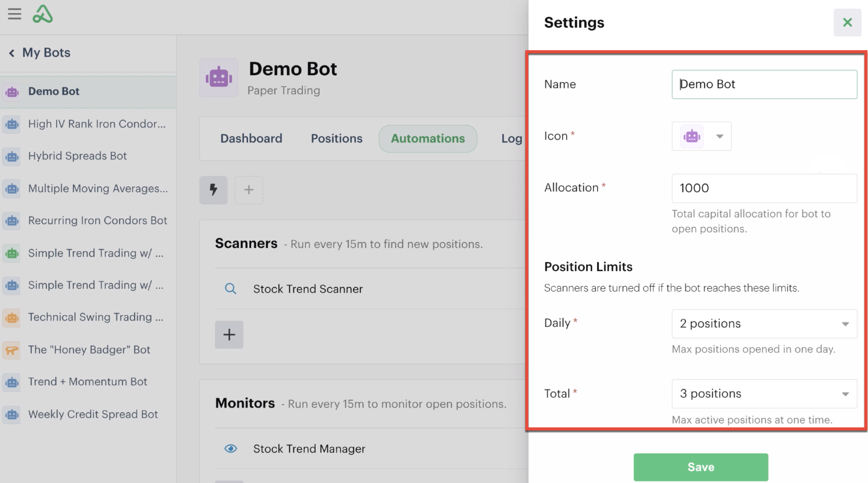
Task: Click the Allocation input field
Action: tap(764, 188)
